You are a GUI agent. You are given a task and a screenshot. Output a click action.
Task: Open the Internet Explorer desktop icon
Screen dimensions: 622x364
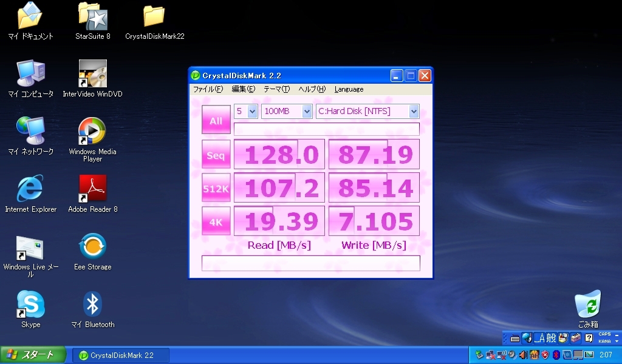point(30,190)
